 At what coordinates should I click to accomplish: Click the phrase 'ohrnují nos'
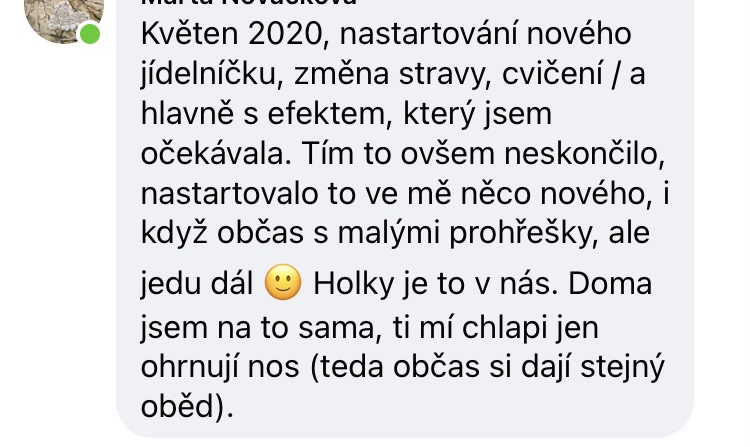[220, 367]
